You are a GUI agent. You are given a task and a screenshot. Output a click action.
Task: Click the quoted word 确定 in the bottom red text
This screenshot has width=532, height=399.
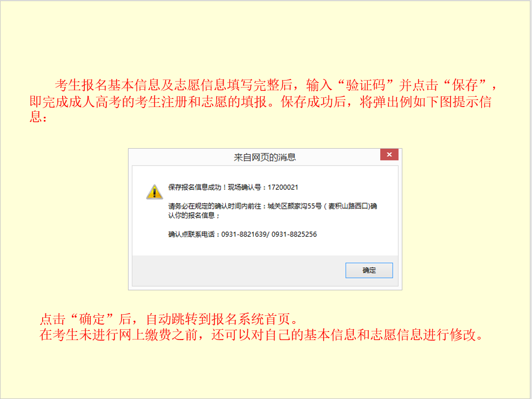point(92,319)
